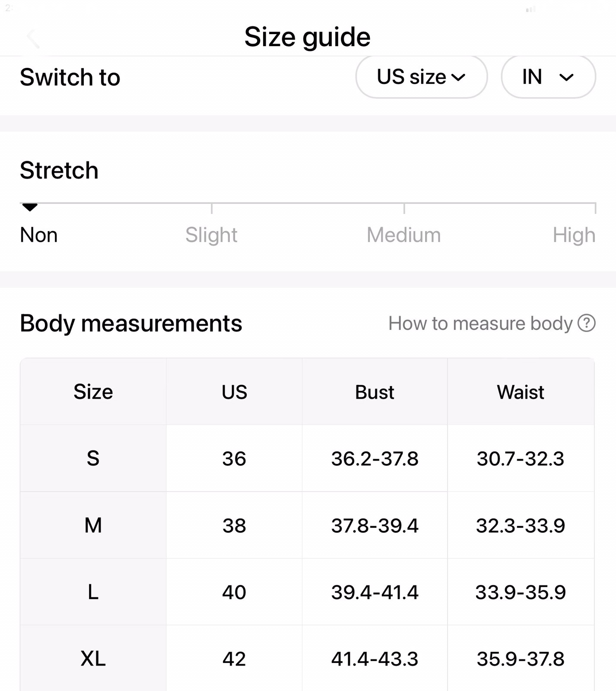The image size is (616, 691).
Task: Open the US size dropdown
Action: tap(421, 77)
